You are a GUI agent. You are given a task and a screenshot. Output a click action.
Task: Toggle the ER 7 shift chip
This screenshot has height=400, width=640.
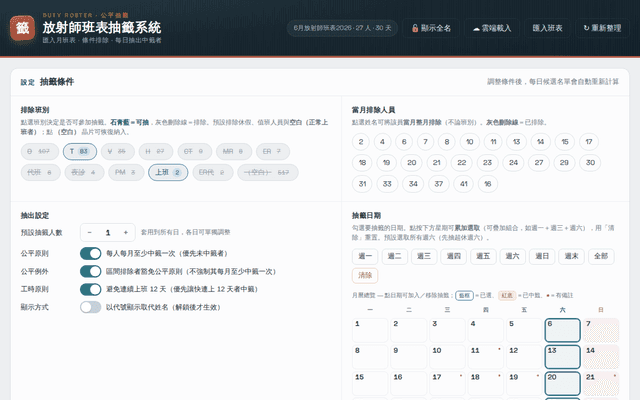273,151
